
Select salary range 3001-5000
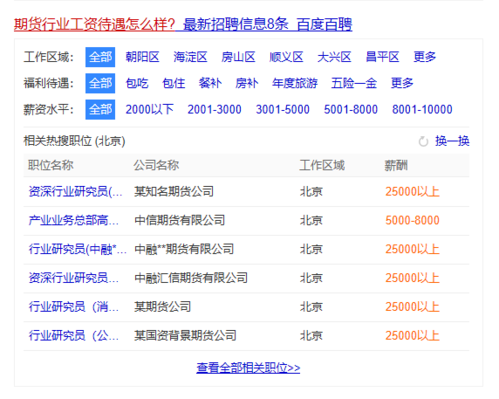click(x=283, y=109)
